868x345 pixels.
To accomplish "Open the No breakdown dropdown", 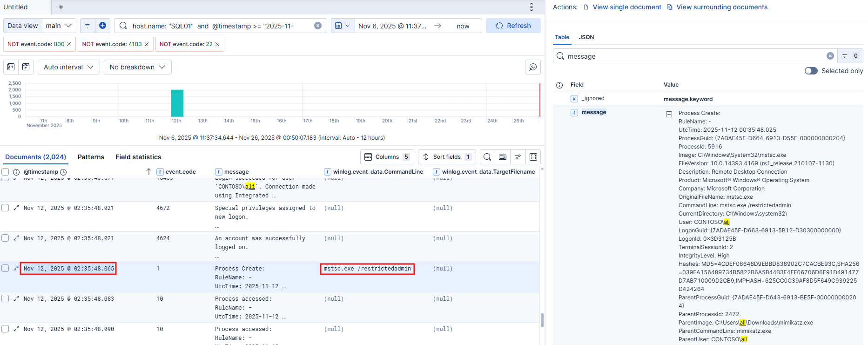I will coord(137,67).
